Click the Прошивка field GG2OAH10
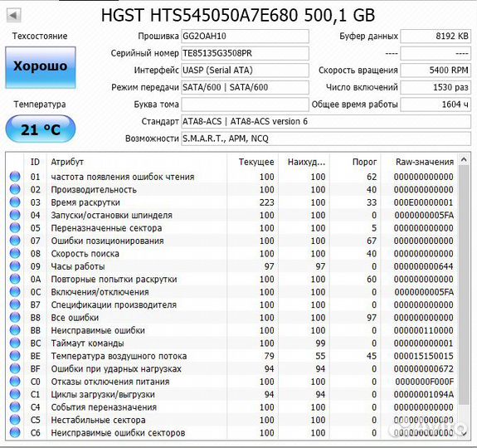The width and height of the screenshot is (477, 448). pos(246,37)
